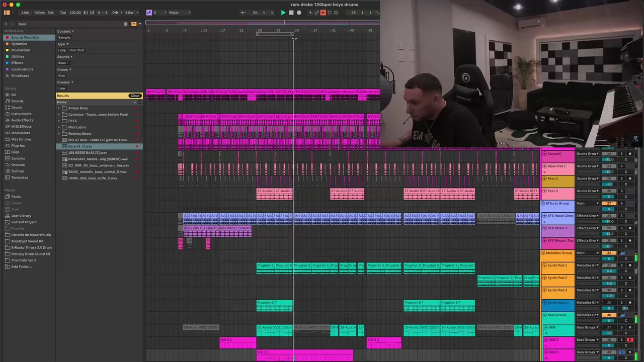Open the Grooves library category
Viewport: 644px width, 362px height.
tap(18, 165)
